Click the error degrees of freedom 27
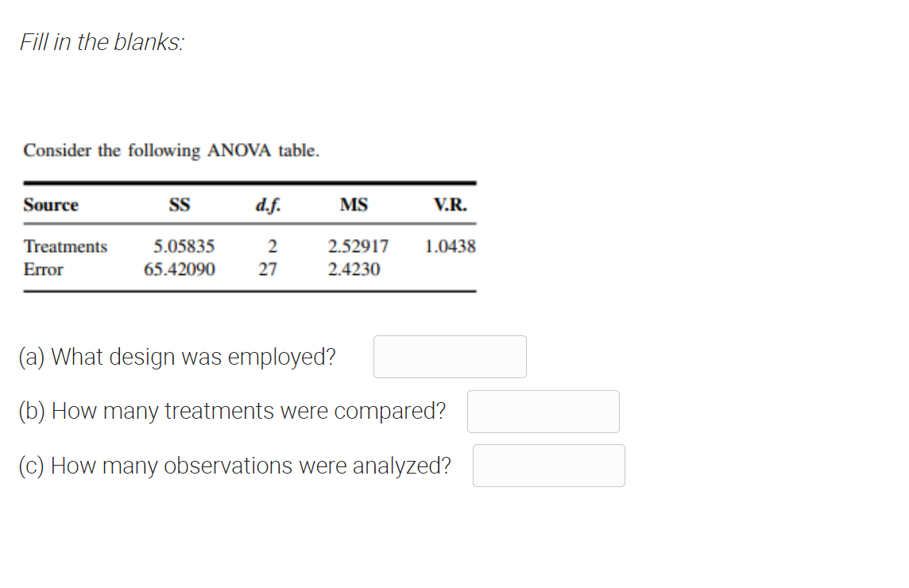 pos(268,269)
